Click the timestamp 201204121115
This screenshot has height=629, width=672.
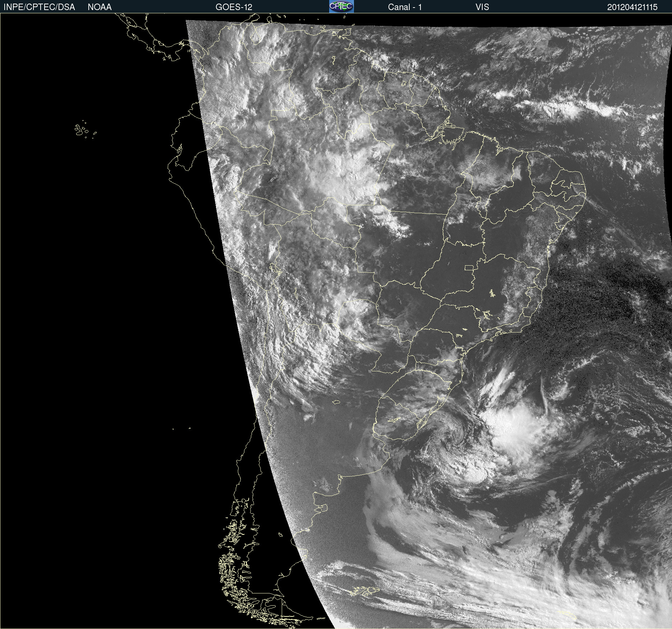(632, 7)
